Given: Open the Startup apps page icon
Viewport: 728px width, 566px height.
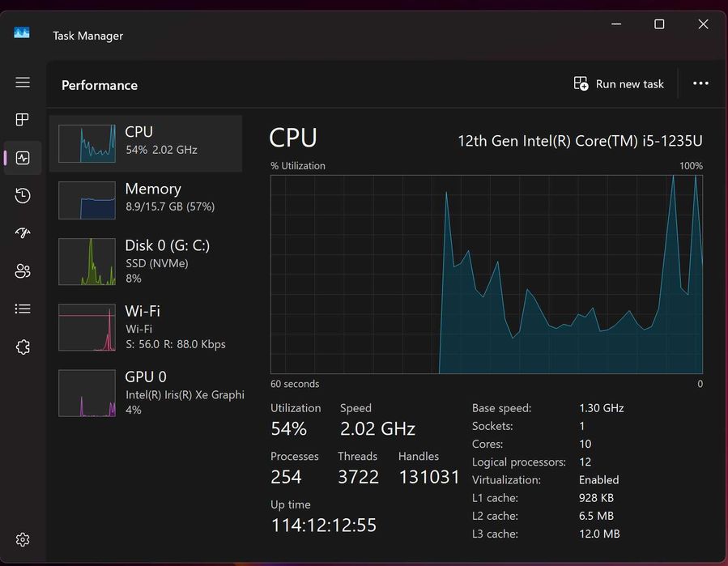Looking at the screenshot, I should pyautogui.click(x=23, y=233).
